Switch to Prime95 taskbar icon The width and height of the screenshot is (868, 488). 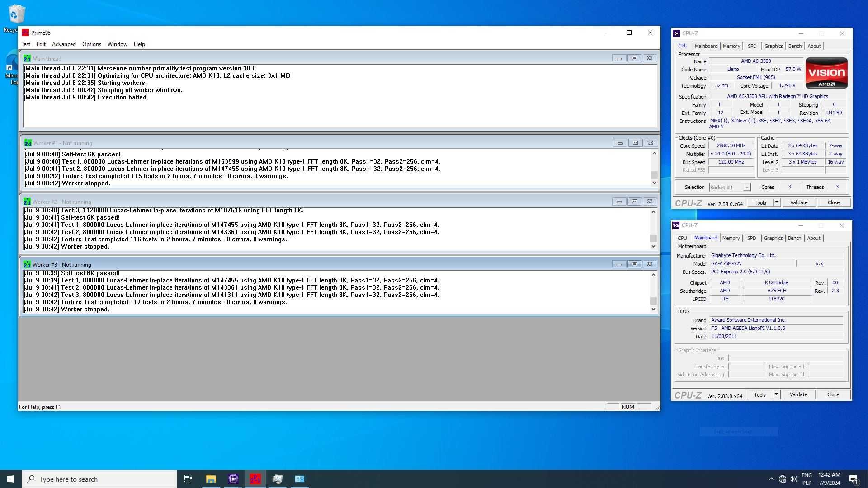[255, 479]
